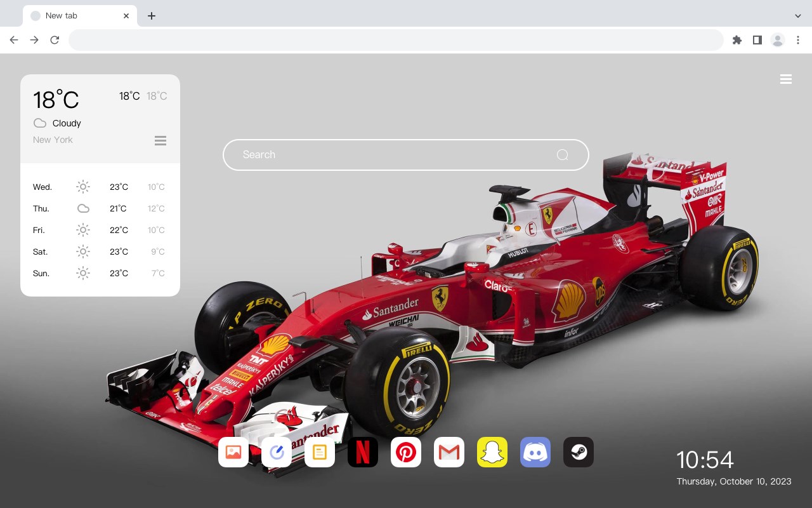Click the 10:54 clock display
This screenshot has width=812, height=508.
tap(705, 460)
